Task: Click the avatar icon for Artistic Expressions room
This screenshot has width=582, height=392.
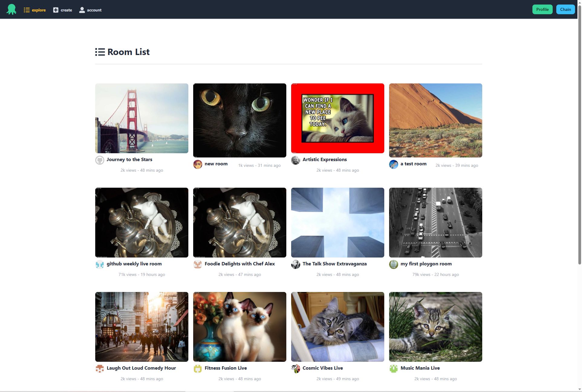Action: [x=295, y=160]
